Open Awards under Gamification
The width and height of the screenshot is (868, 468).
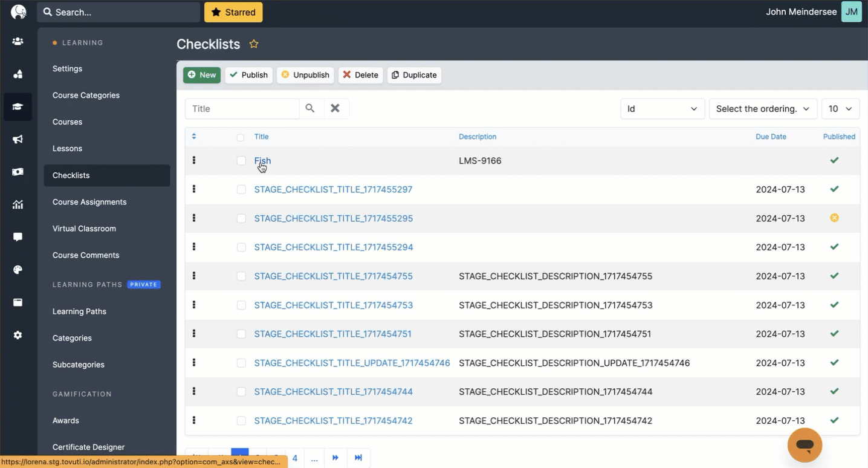(x=65, y=420)
